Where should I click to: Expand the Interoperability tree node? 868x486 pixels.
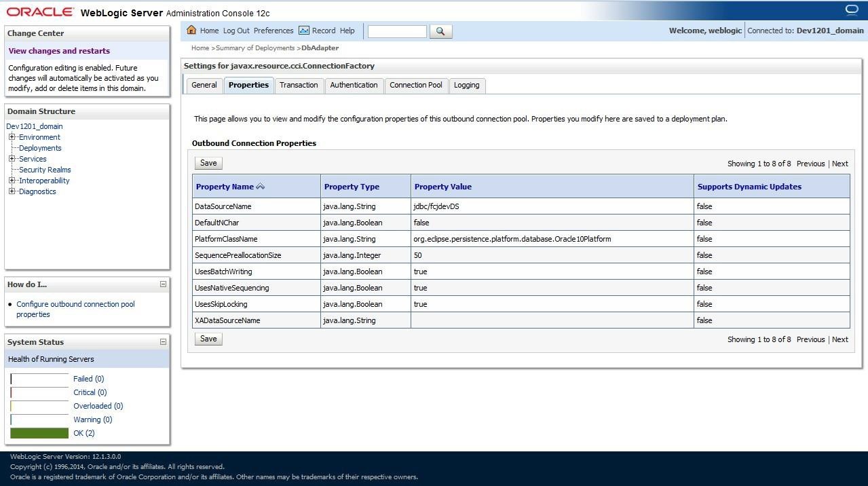point(12,181)
